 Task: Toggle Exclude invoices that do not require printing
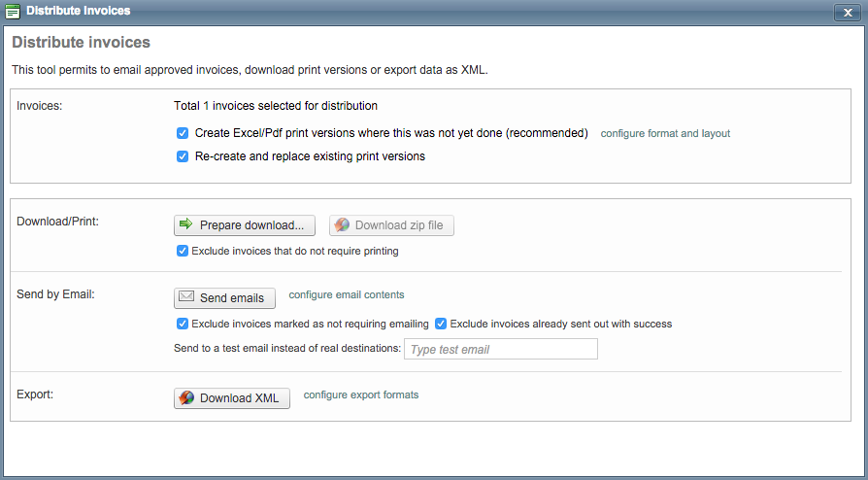pyautogui.click(x=183, y=251)
